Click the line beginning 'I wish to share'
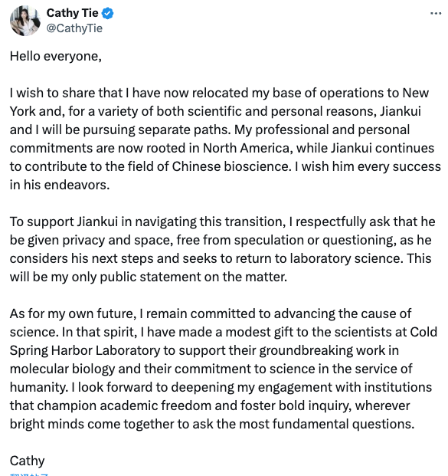Image resolution: width=448 pixels, height=476 pixels. [x=219, y=94]
